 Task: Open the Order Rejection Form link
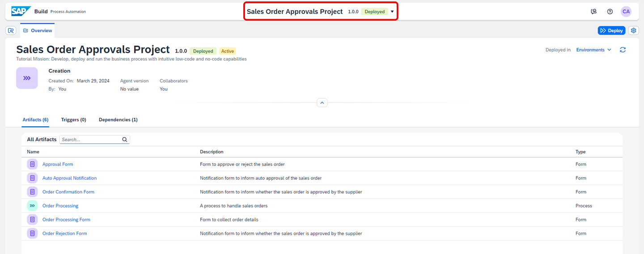(65, 233)
